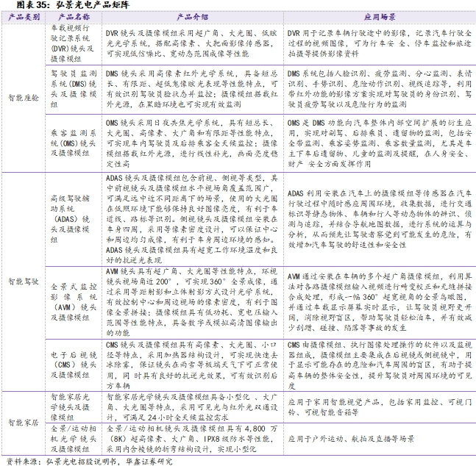The height and width of the screenshot is (466, 476).
Task: Select the 应用场景 column header
Action: (x=380, y=17)
